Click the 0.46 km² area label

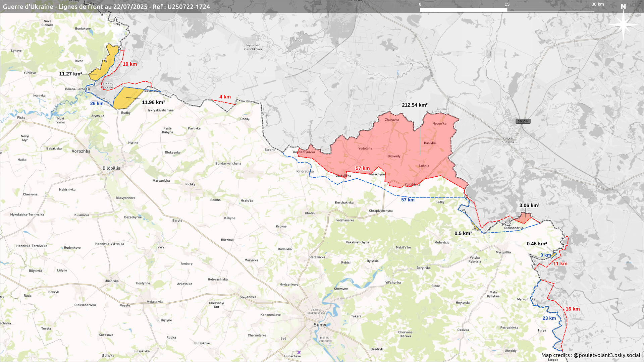tap(537, 244)
